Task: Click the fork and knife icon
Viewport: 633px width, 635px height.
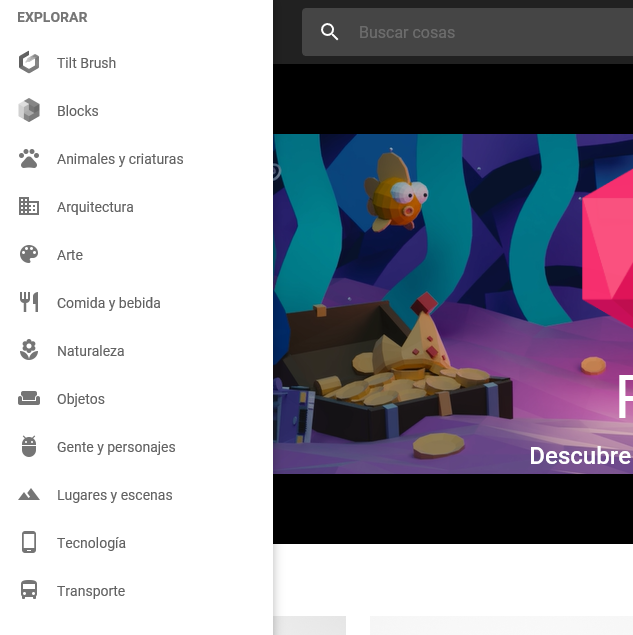Action: pos(29,303)
